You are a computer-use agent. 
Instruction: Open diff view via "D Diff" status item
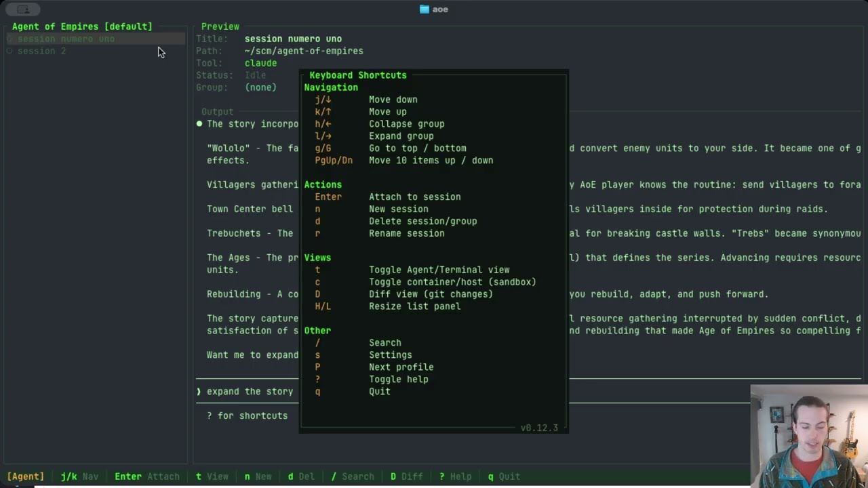coord(406,476)
